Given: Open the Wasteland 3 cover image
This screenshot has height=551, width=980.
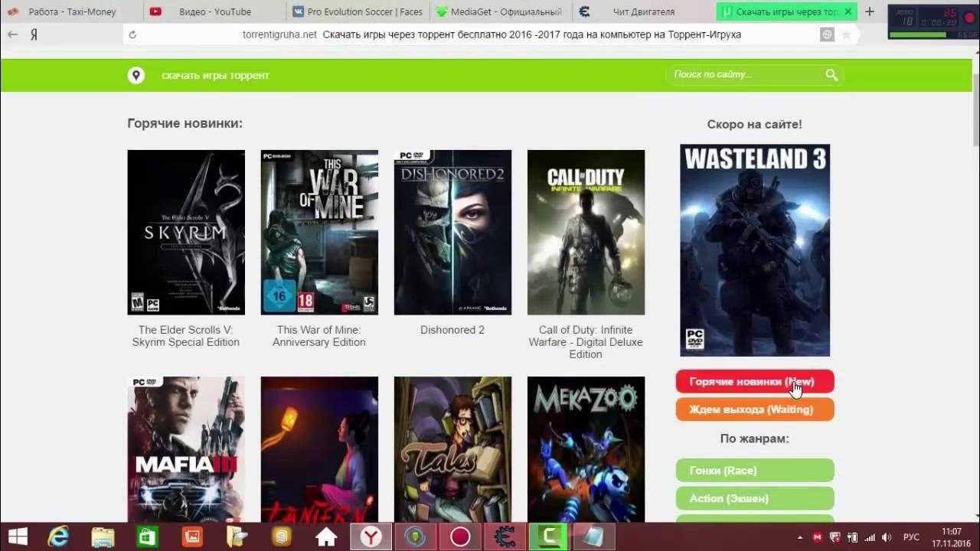Looking at the screenshot, I should [x=755, y=250].
